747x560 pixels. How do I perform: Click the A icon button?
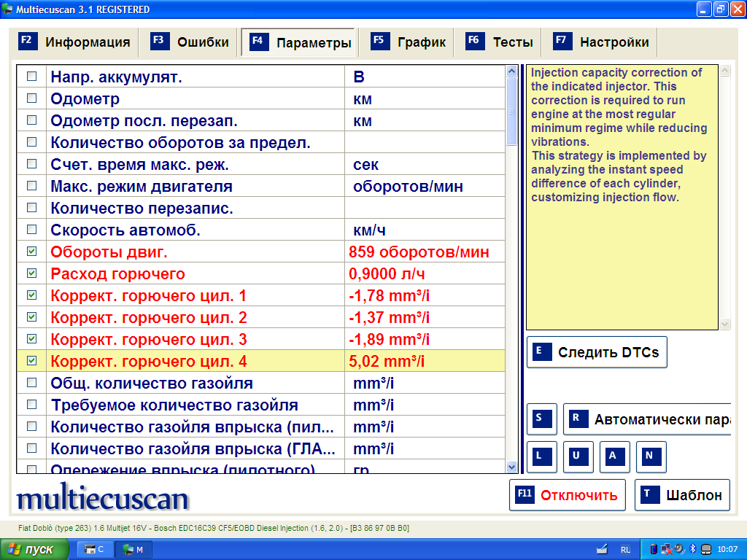(615, 456)
